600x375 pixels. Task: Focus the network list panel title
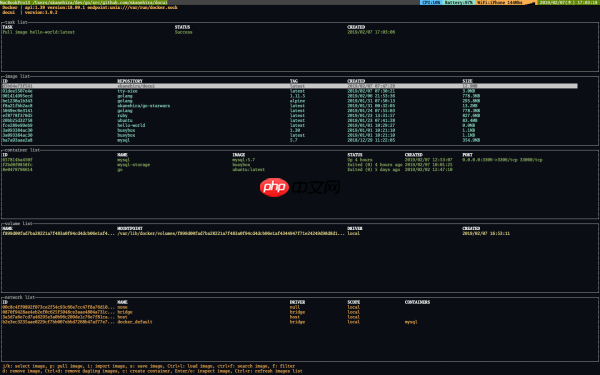20,297
